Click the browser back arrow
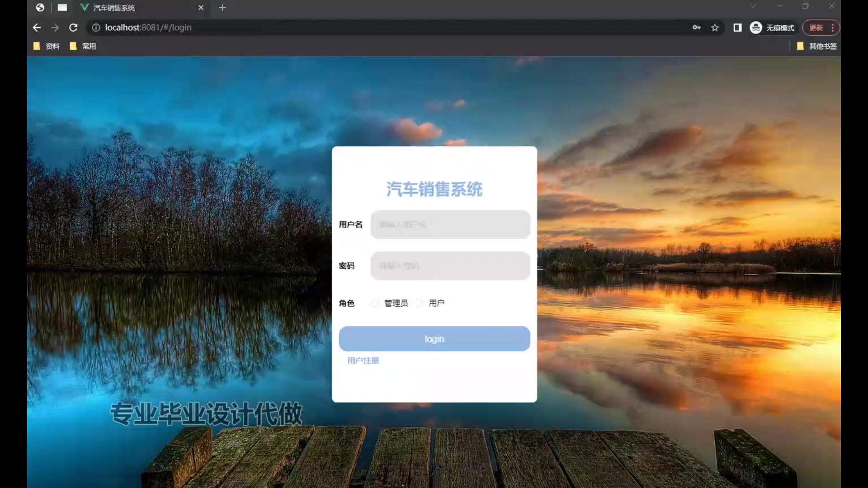 point(37,28)
